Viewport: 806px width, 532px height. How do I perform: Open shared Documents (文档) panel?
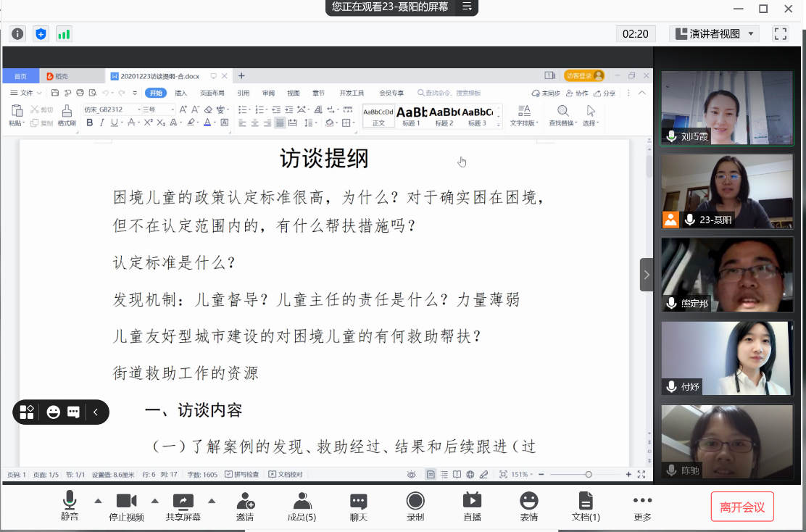point(586,507)
